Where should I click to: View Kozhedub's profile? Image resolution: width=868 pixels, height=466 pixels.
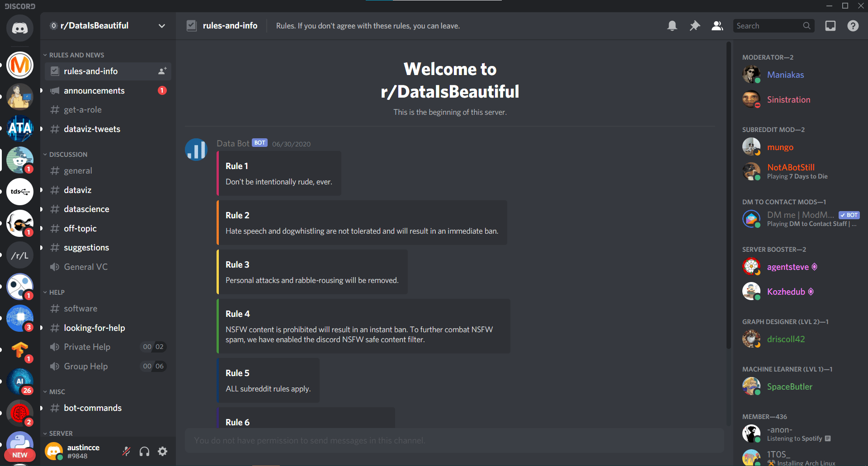point(800,292)
